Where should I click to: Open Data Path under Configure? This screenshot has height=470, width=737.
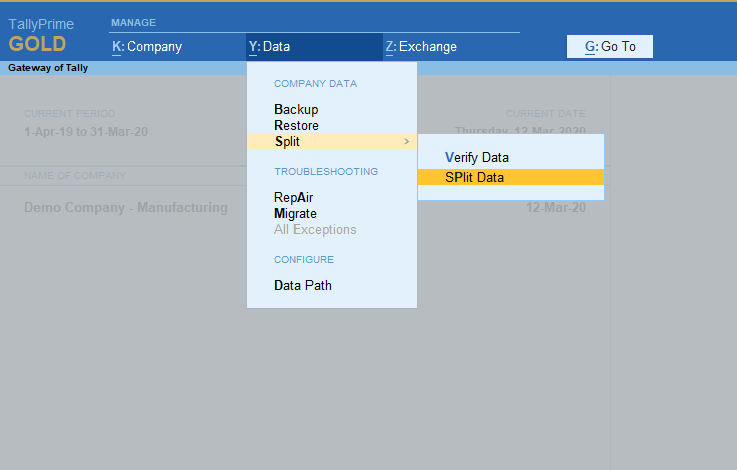pyautogui.click(x=303, y=285)
